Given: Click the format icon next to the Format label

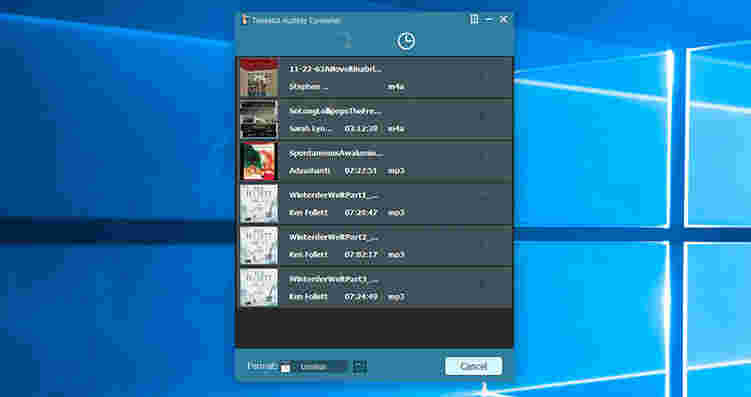Looking at the screenshot, I should point(285,367).
